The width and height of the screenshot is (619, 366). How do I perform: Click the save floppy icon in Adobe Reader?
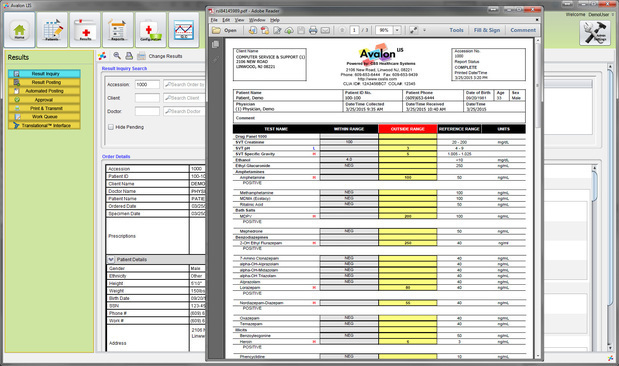coord(301,30)
